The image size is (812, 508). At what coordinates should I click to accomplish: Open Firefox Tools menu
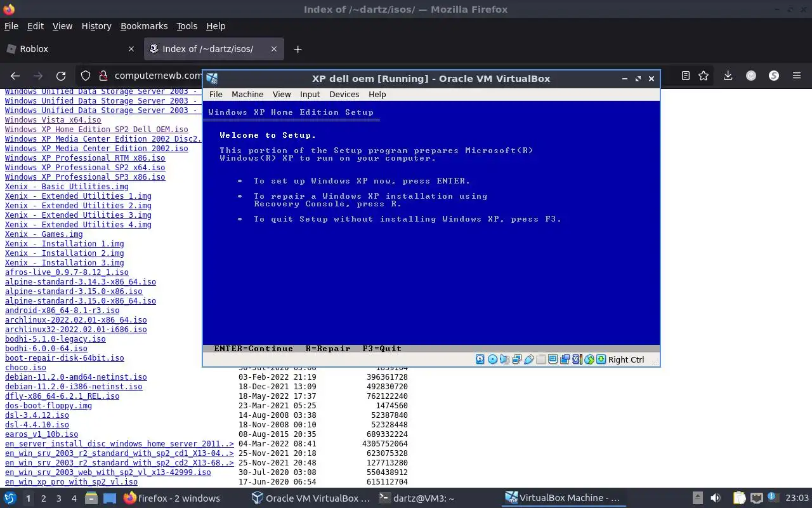187,26
